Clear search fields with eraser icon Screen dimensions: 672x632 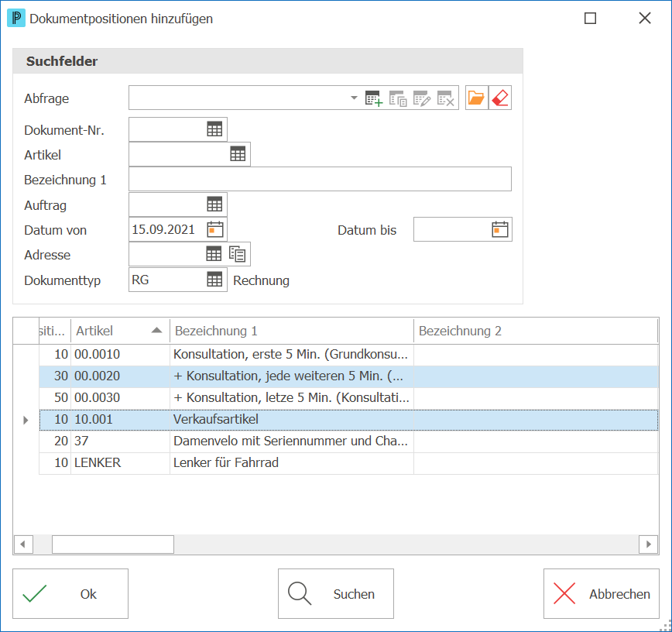(x=500, y=98)
